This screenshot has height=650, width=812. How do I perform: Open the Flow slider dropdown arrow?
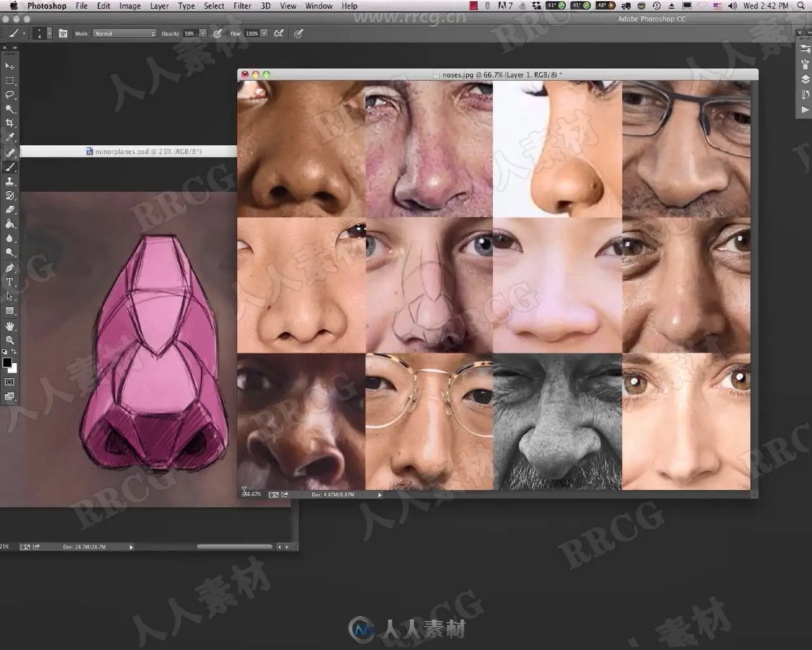tap(264, 33)
